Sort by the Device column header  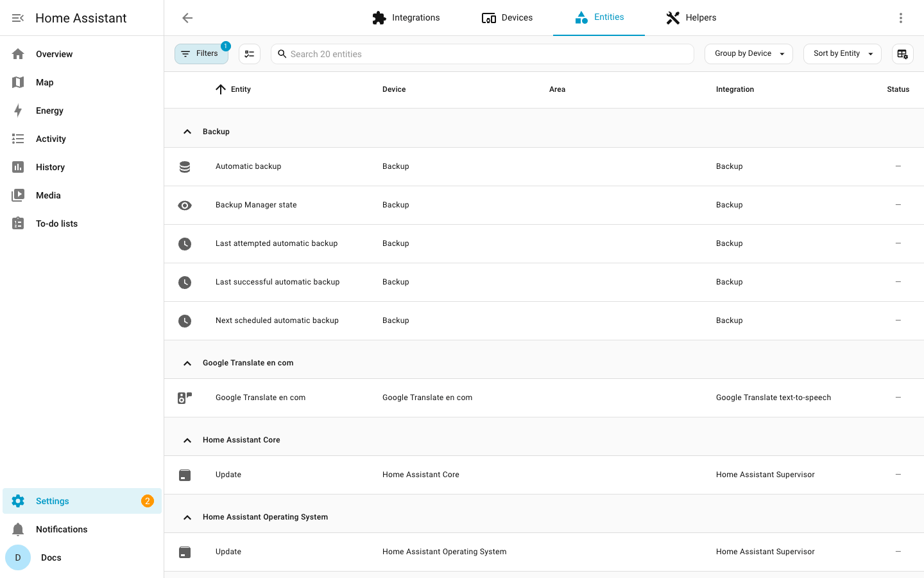coord(394,89)
